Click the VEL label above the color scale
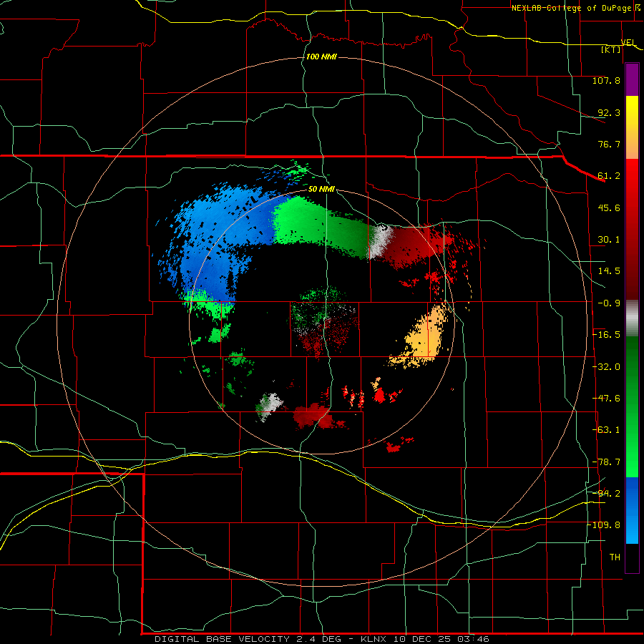This screenshot has height=644, width=644. click(628, 42)
